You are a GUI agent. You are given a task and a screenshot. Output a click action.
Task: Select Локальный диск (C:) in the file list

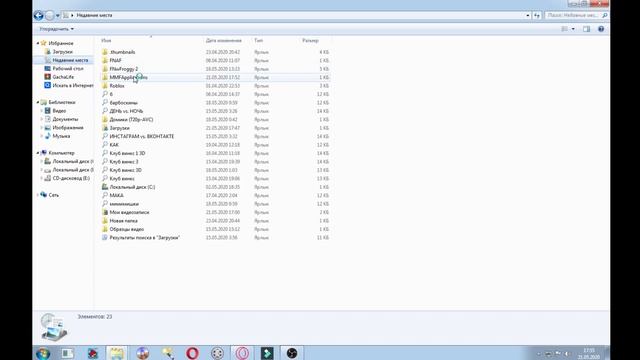(132, 187)
